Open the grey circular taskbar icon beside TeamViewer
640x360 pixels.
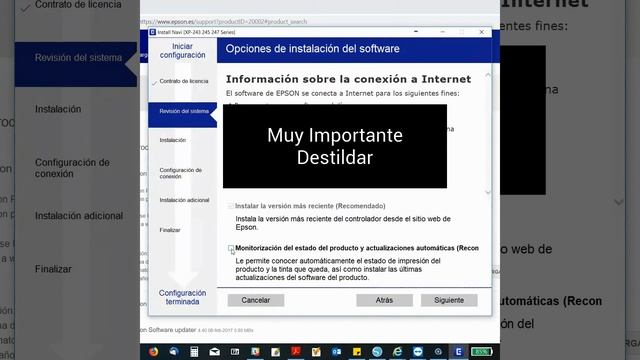[x=438, y=351]
